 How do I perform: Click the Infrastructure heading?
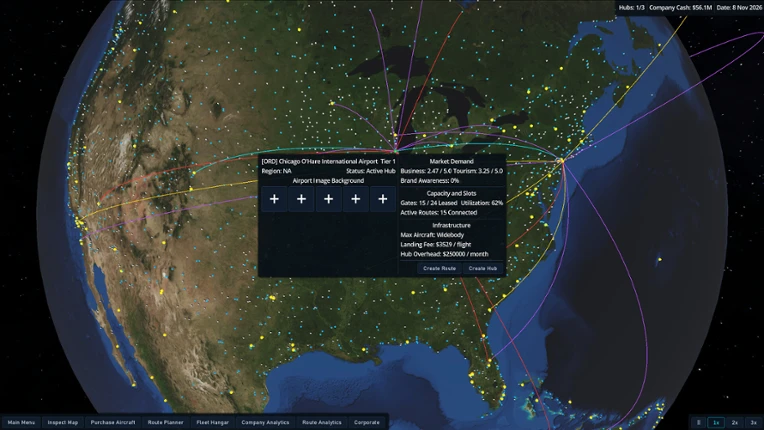(x=451, y=225)
